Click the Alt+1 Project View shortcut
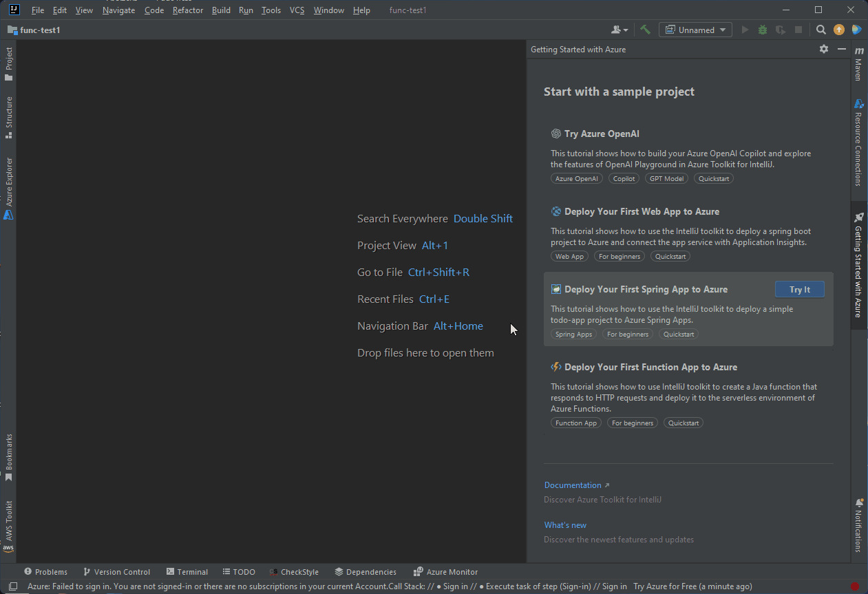Image resolution: width=868 pixels, height=594 pixels. coord(435,246)
